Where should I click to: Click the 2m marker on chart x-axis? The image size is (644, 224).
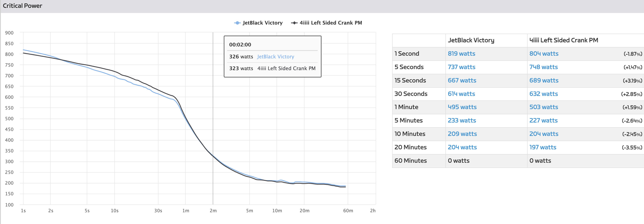tap(213, 211)
